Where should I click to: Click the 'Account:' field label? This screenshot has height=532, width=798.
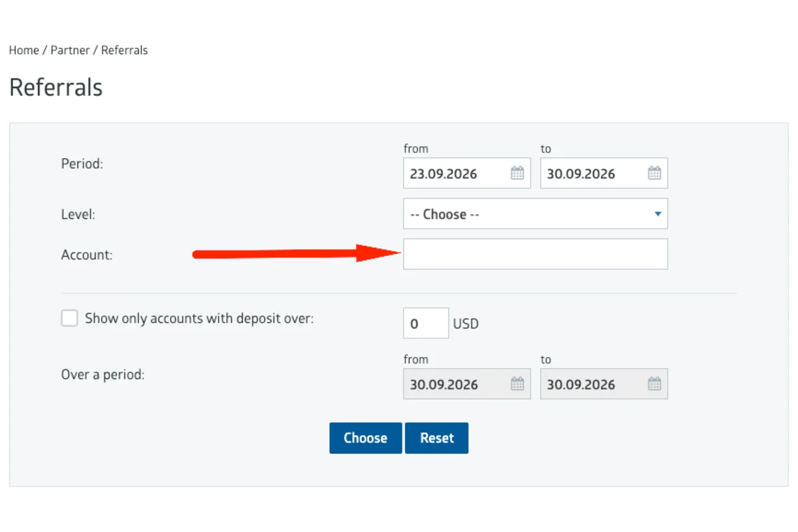(86, 255)
